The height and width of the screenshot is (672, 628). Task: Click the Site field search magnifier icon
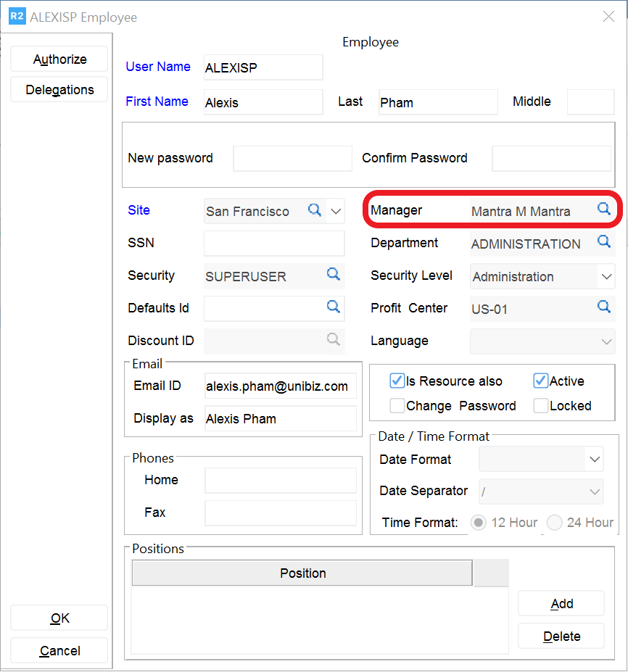click(315, 210)
